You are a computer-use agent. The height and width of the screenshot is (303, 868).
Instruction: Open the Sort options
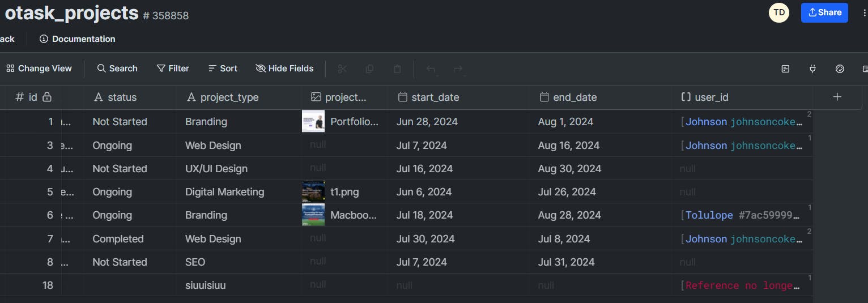click(x=223, y=69)
